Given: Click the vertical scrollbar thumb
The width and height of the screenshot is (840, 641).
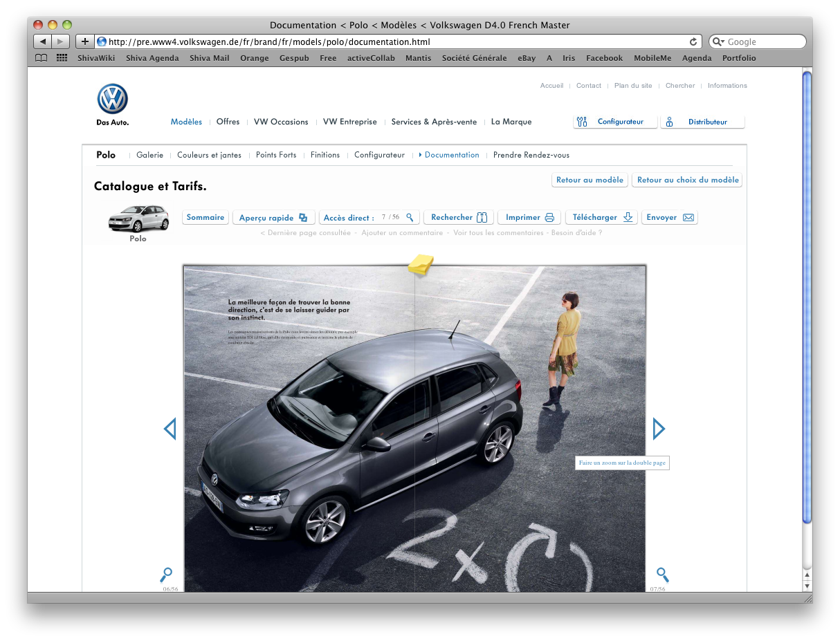Looking at the screenshot, I should 807,297.
